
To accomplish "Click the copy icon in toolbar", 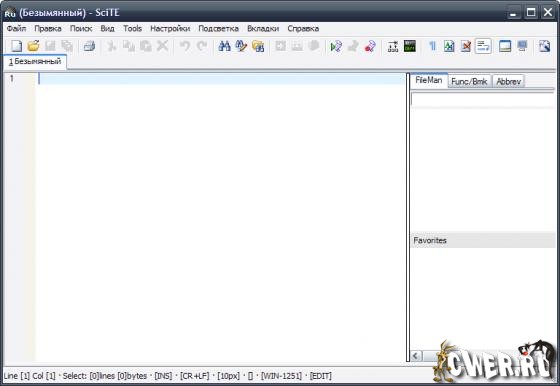I will click(129, 46).
